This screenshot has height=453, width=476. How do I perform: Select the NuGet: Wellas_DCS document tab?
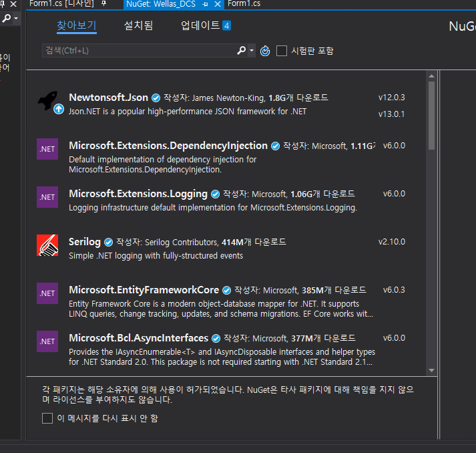click(x=161, y=4)
